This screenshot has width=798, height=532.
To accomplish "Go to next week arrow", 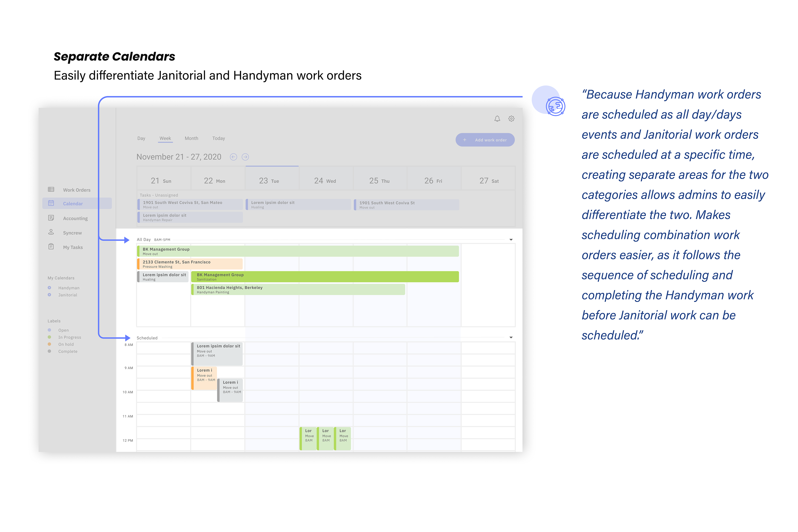I will [x=245, y=157].
